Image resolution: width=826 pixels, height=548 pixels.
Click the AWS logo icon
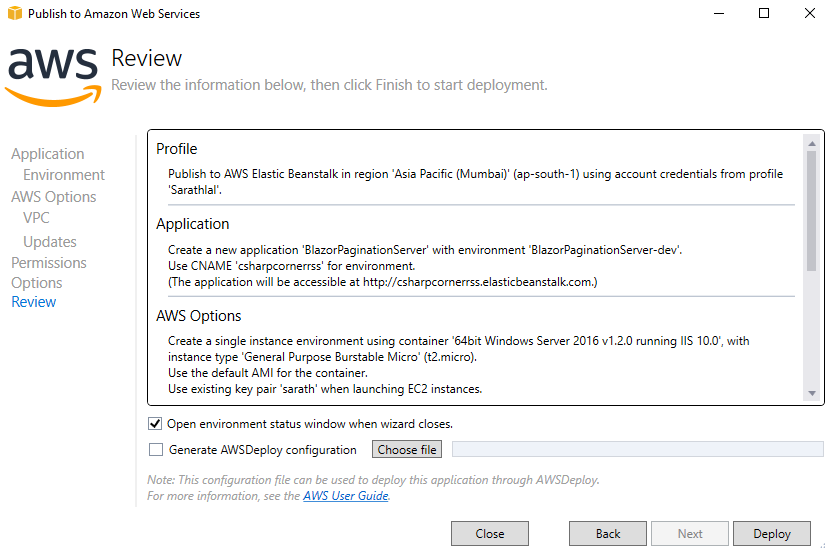click(53, 77)
